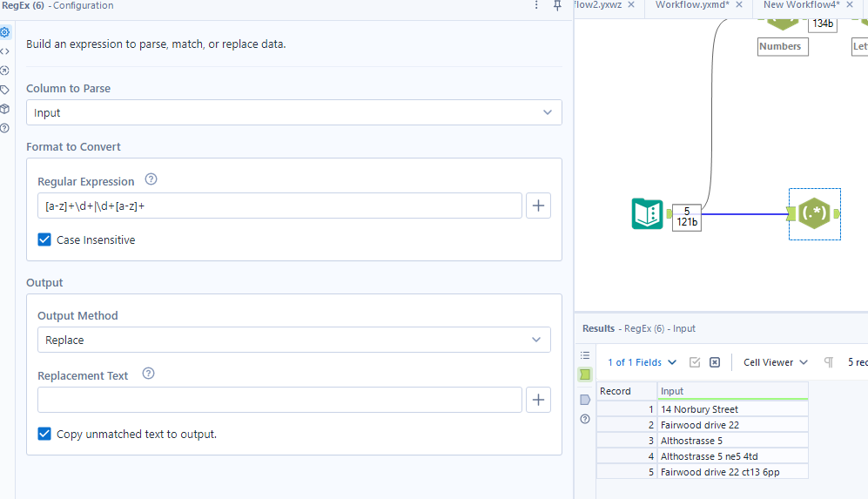Click the 134b record count label on canvas
The width and height of the screenshot is (868, 499).
[x=823, y=24]
